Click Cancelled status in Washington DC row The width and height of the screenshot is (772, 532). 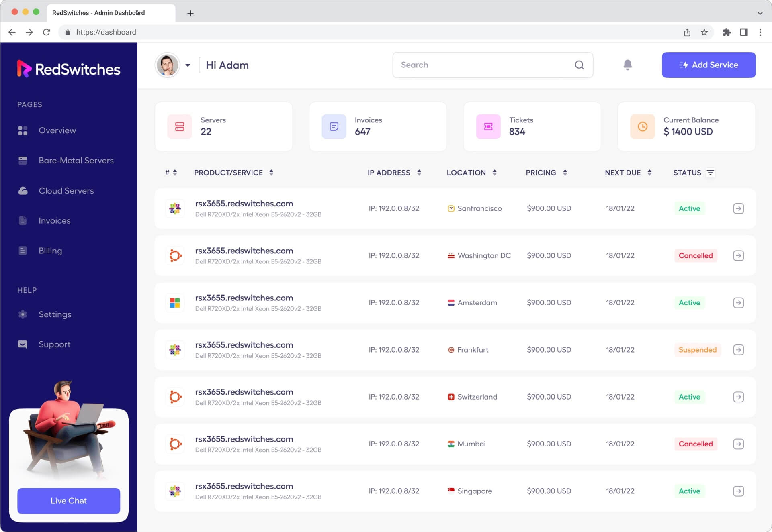coord(696,256)
